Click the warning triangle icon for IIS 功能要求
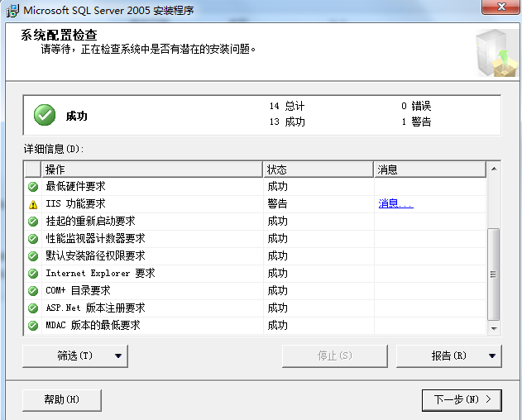522x420 pixels. coord(33,204)
